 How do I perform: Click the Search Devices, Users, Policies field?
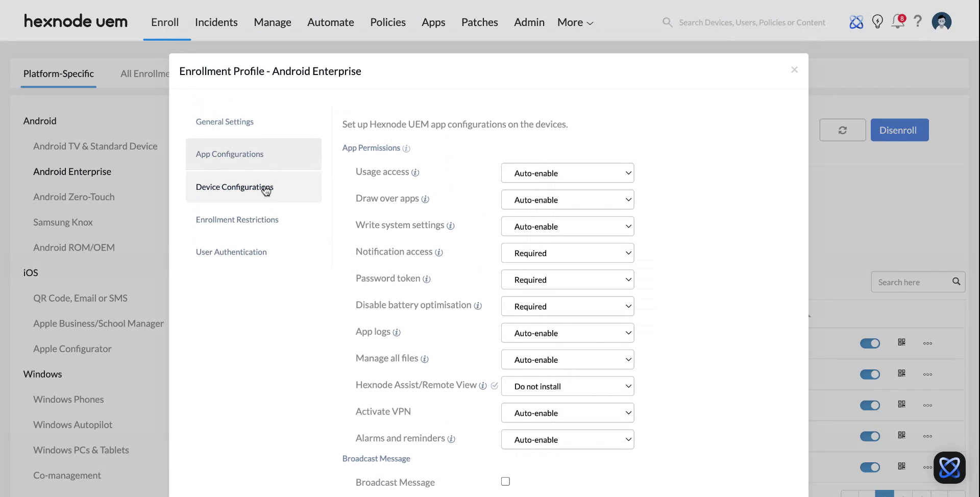(x=751, y=22)
